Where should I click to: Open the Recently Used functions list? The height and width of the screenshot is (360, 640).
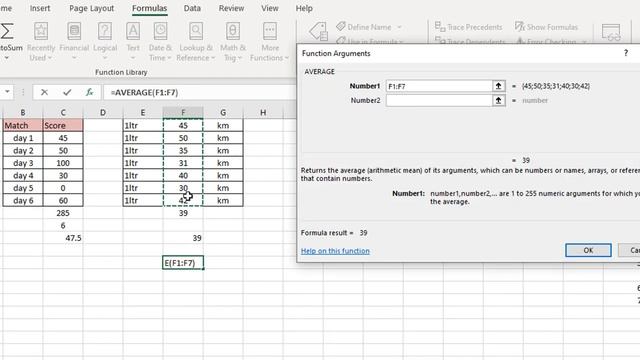41,42
